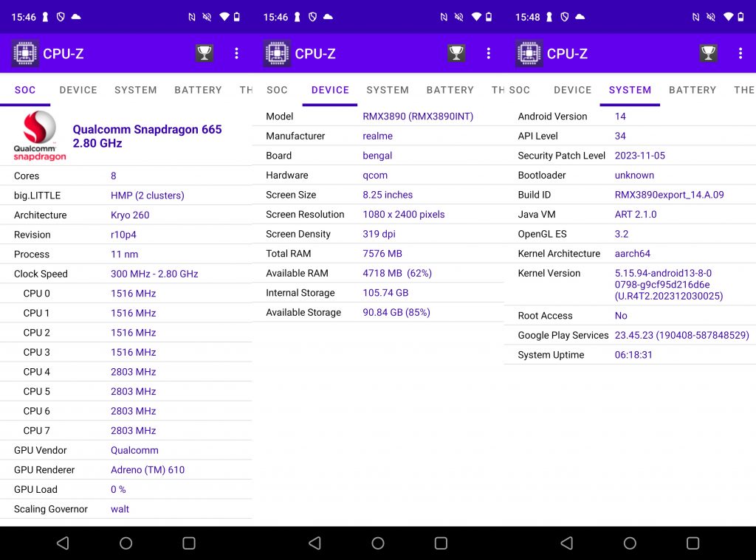Click the 'realme' manufacturer value
Viewport: 756px width, 560px height.
377,136
